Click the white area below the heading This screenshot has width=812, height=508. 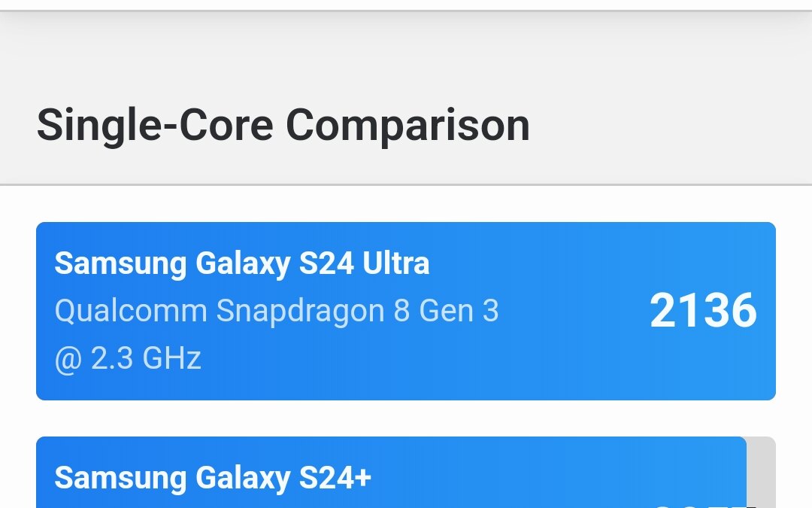[x=406, y=199]
